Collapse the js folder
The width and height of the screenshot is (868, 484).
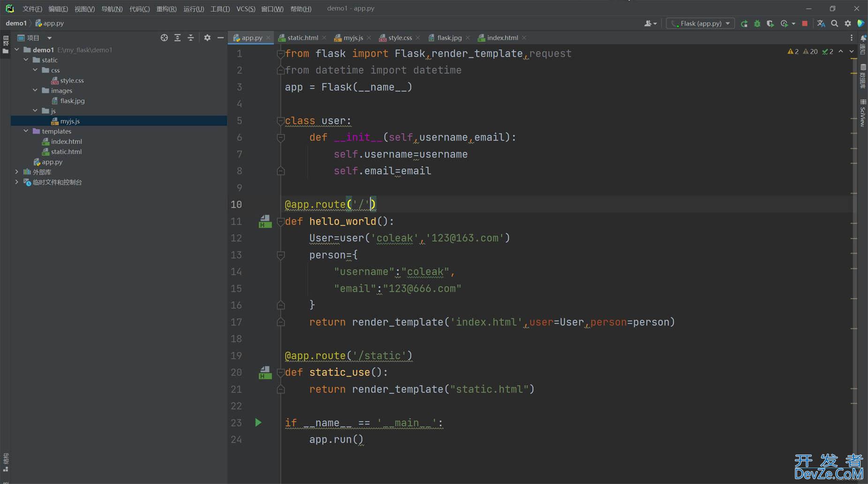tap(35, 111)
